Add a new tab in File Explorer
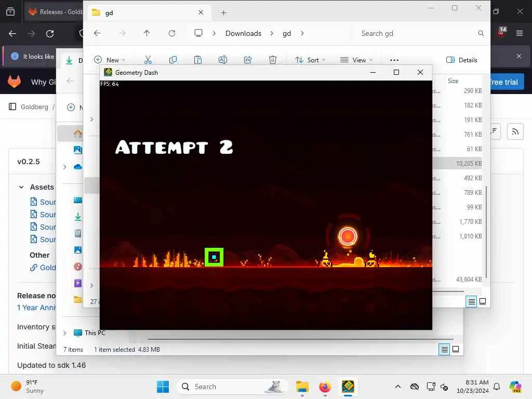Viewport: 532px width, 399px height. (x=223, y=13)
